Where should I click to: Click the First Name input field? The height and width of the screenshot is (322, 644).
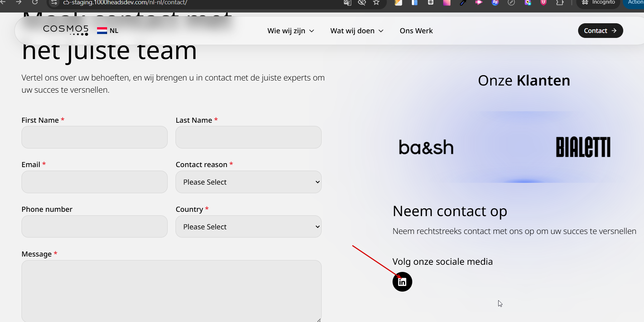tap(95, 137)
